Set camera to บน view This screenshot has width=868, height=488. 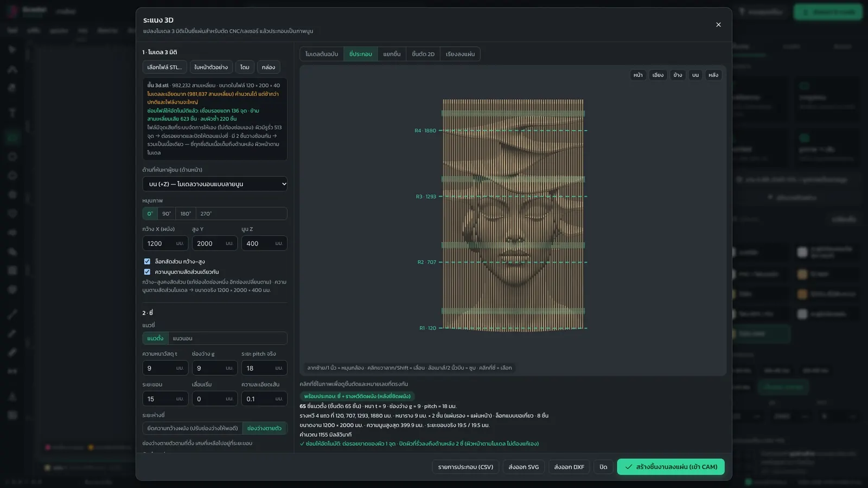point(695,75)
